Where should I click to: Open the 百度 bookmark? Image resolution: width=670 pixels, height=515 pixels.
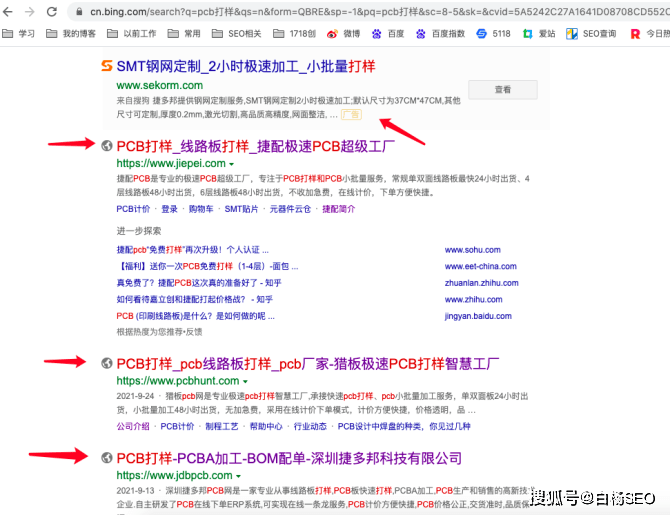[388, 33]
